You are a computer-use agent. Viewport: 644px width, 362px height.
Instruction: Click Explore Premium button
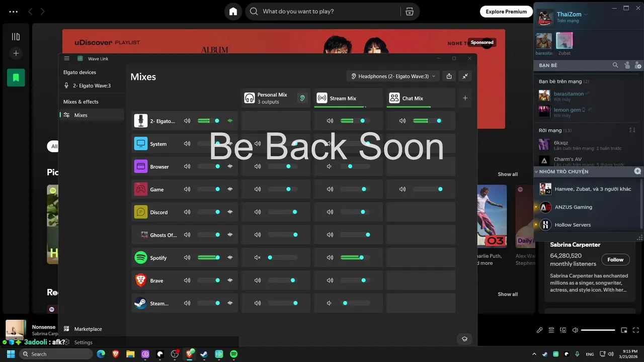coord(506,12)
